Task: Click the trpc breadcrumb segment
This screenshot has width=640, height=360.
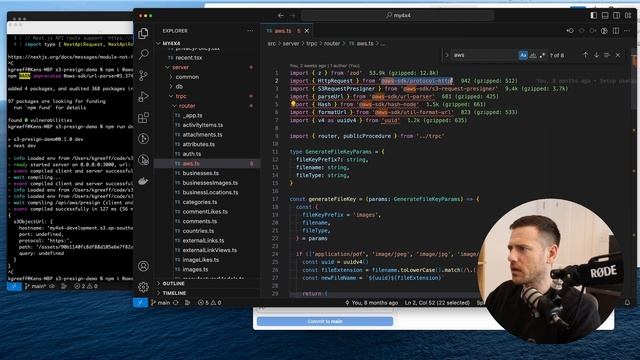Action: [x=311, y=43]
